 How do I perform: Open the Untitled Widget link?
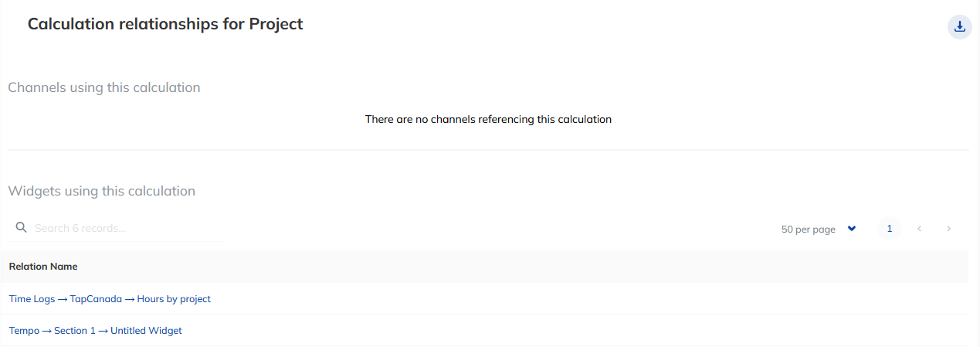(146, 331)
